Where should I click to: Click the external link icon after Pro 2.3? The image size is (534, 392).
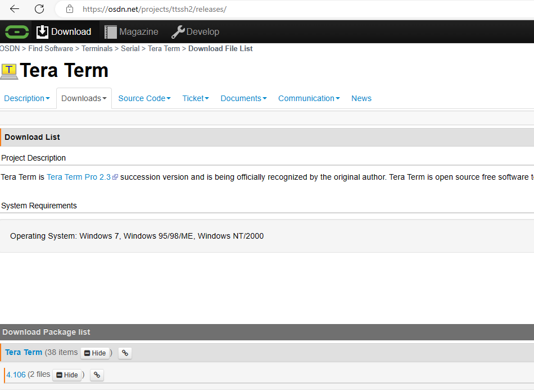(115, 177)
